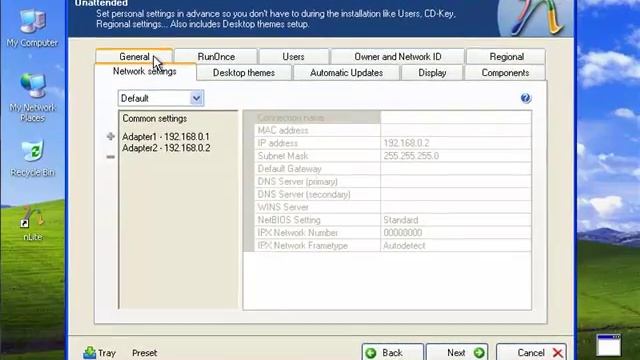Open My Computer desktop icon
Viewport: 640px width, 360px height.
coord(32,27)
